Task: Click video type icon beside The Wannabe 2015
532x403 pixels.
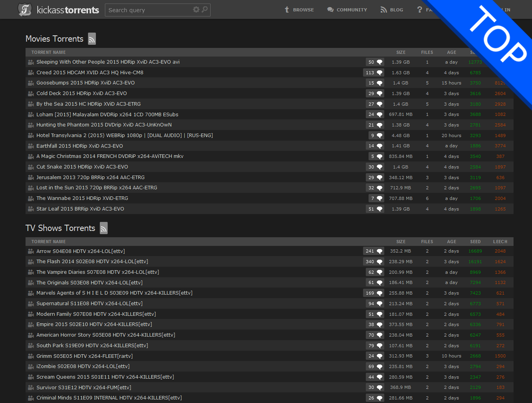Action: coord(31,198)
